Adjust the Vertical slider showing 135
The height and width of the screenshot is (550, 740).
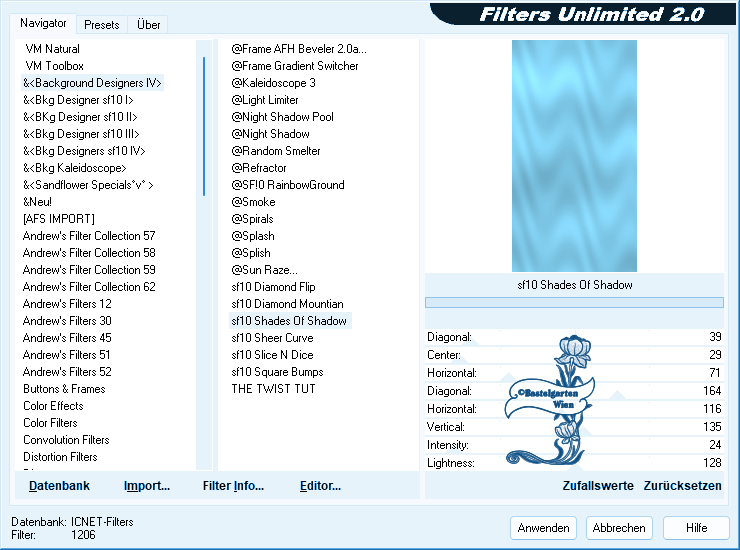pos(574,427)
